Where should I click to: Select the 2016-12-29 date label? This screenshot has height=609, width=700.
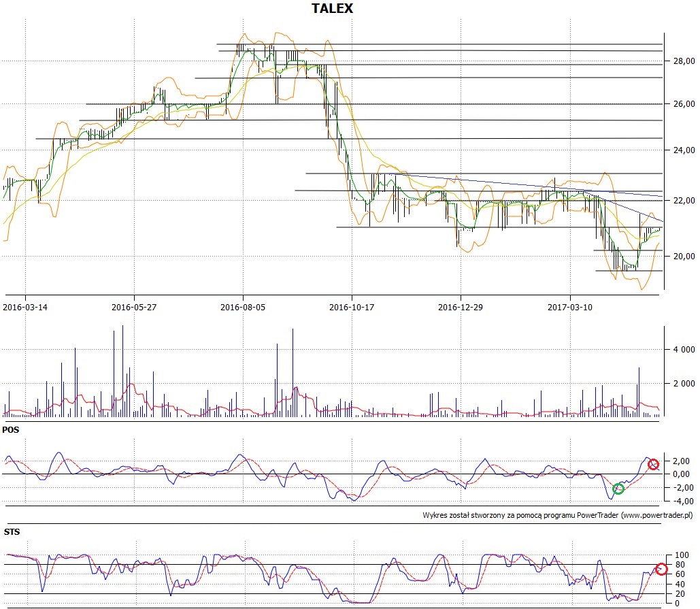point(461,307)
